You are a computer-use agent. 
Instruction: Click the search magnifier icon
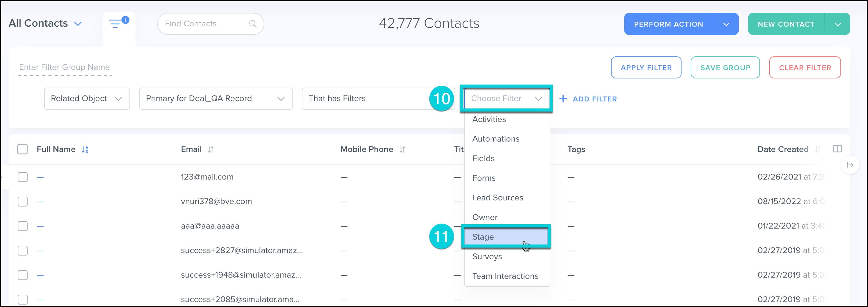[x=253, y=24]
